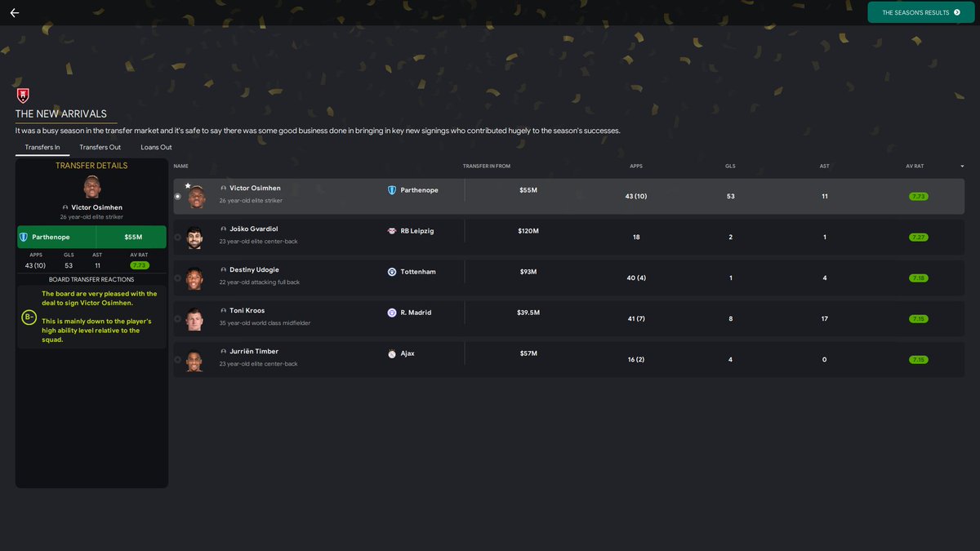The width and height of the screenshot is (980, 551).
Task: Click the 53 goals value in Osimhen's row
Action: (x=730, y=197)
